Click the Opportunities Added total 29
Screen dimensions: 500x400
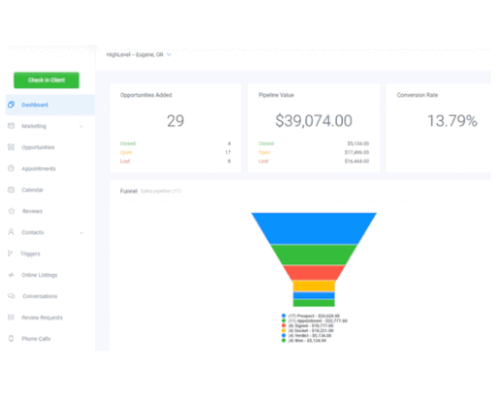175,121
